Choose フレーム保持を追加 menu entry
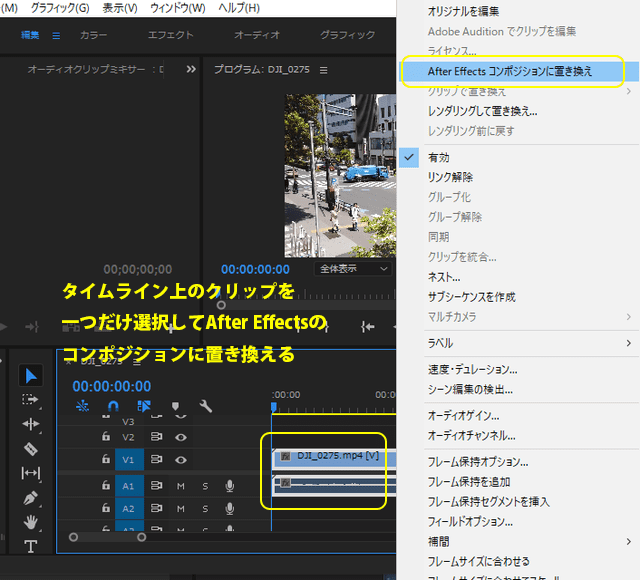 (518, 482)
